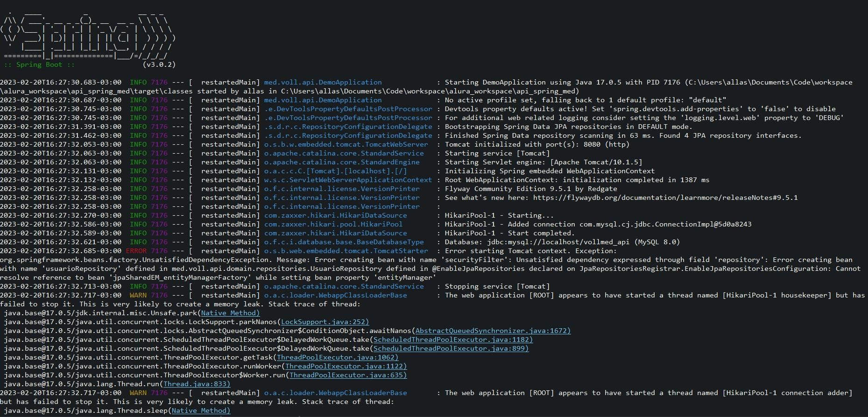Select message 'Flyway Community Edition 9.5.1 by Redgate'
The image size is (868, 417).
click(531, 189)
